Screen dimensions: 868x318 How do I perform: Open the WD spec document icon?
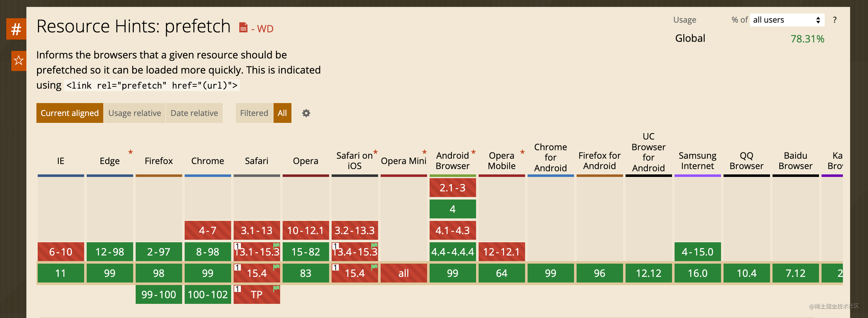pyautogui.click(x=243, y=28)
